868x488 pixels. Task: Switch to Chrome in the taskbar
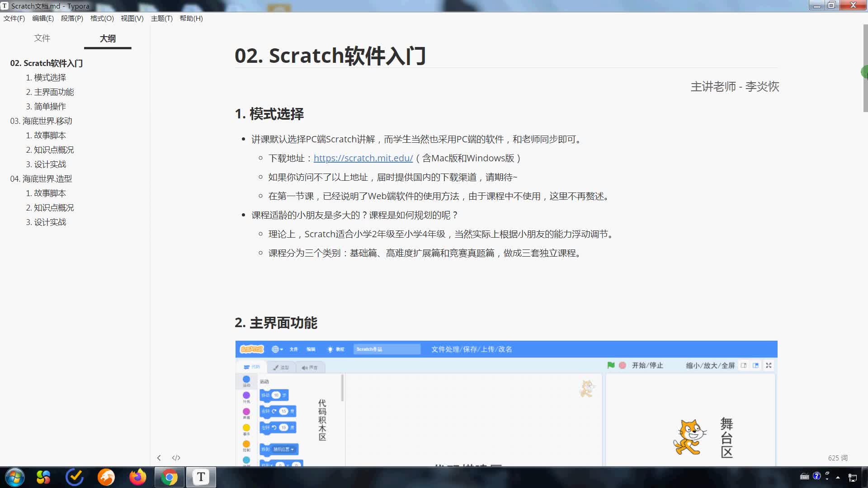170,477
